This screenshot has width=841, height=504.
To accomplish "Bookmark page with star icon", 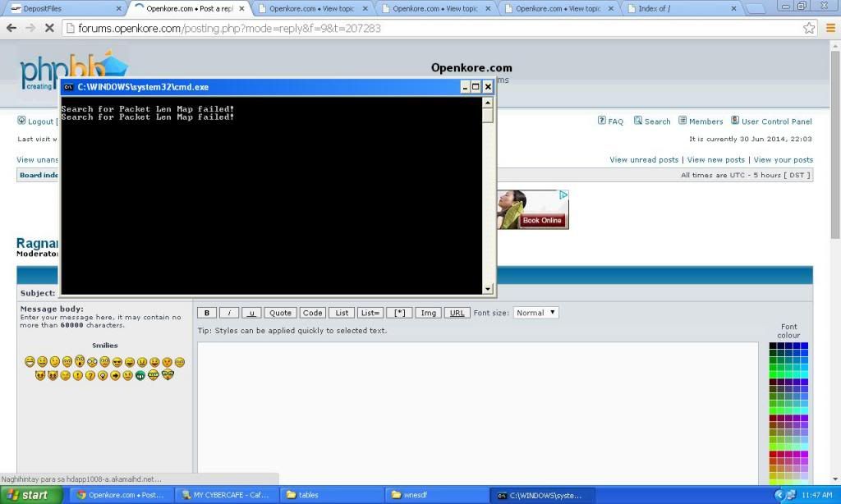I will pos(809,28).
